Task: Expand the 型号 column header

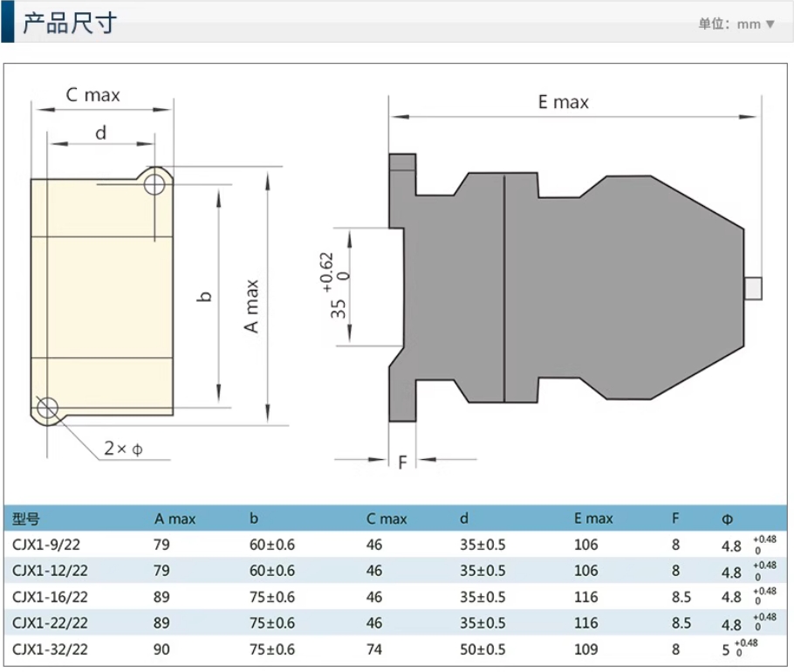Action: click(26, 518)
